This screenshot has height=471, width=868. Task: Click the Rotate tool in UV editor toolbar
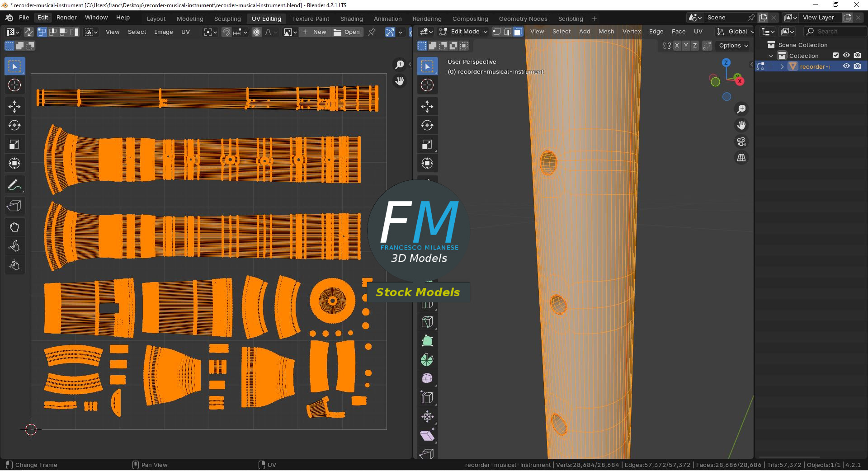tap(14, 125)
